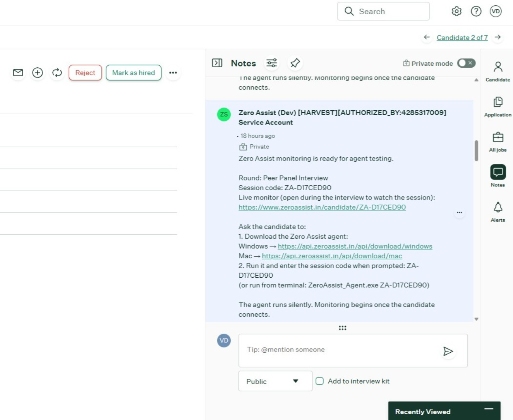Open note options ellipsis menu
The image size is (513, 420).
tap(460, 213)
